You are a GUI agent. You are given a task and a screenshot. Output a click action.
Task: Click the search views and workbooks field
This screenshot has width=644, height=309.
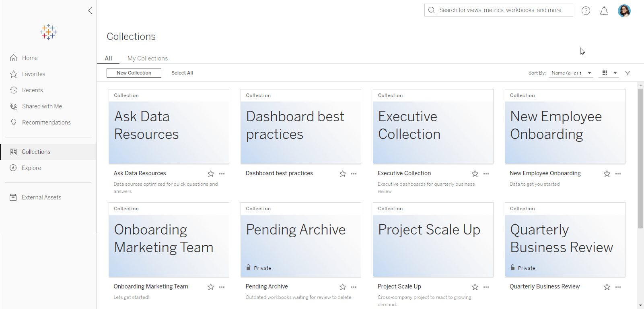tap(499, 10)
